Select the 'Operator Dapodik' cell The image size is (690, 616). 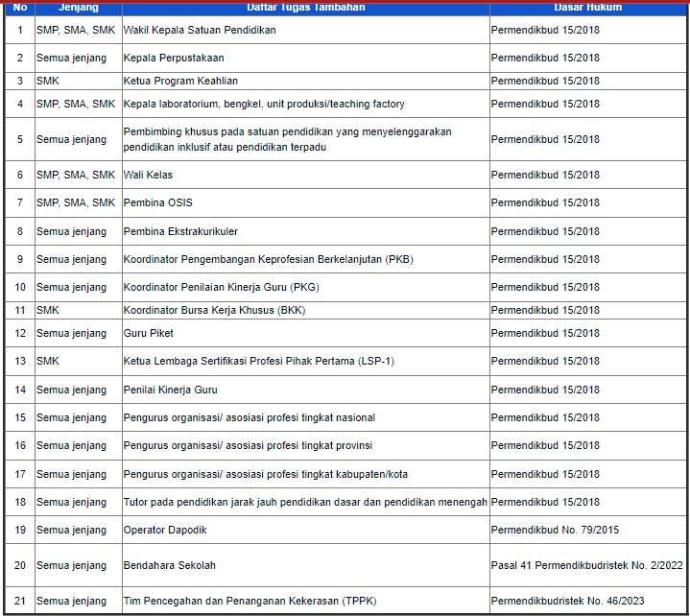point(306,530)
